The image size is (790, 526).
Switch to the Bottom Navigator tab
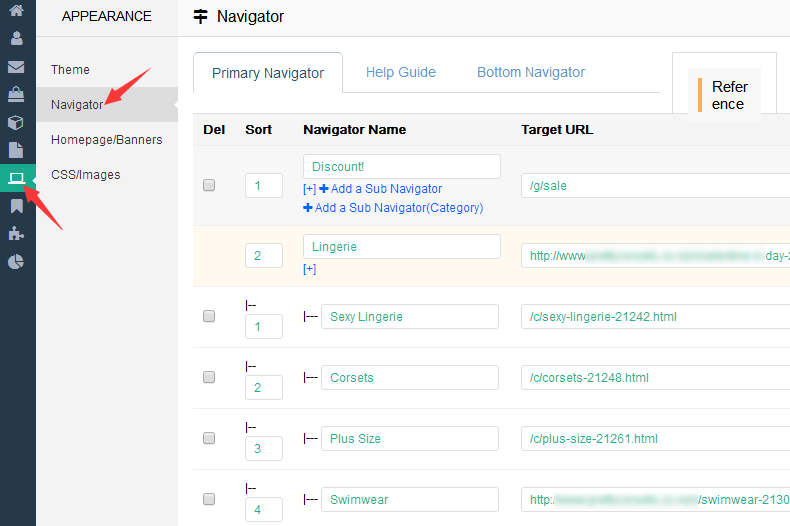coord(530,72)
